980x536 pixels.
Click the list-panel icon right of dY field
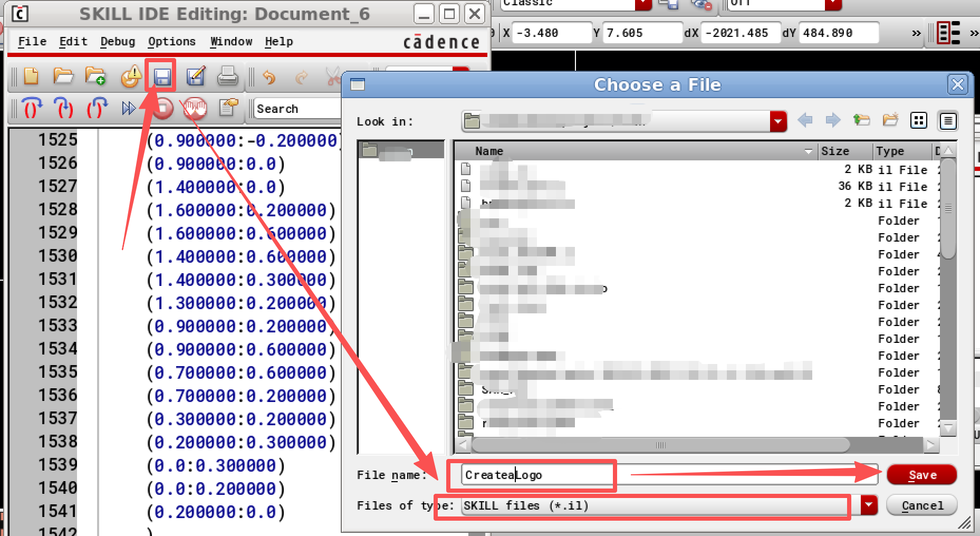coord(948,33)
